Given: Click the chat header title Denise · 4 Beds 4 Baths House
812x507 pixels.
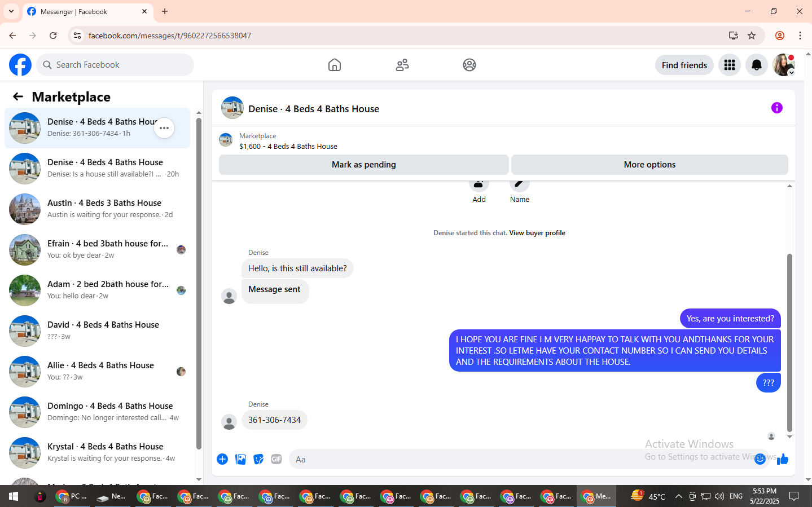Looking at the screenshot, I should 314,109.
